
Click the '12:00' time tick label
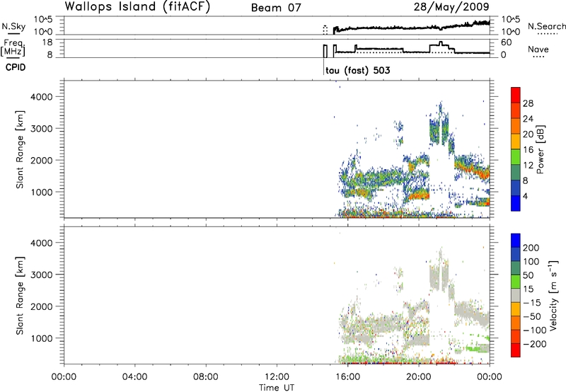click(x=277, y=377)
